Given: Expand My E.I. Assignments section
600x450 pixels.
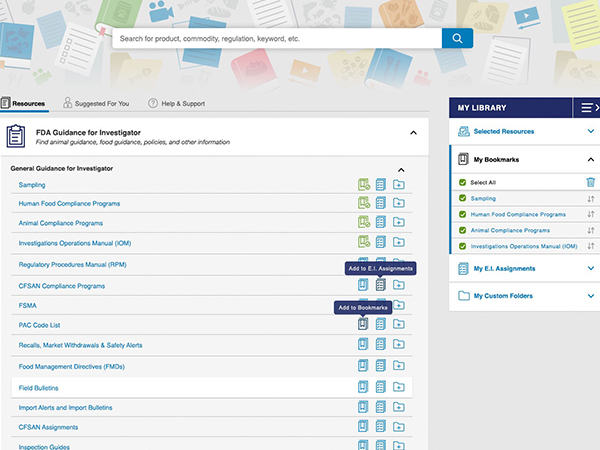Looking at the screenshot, I should click(590, 268).
